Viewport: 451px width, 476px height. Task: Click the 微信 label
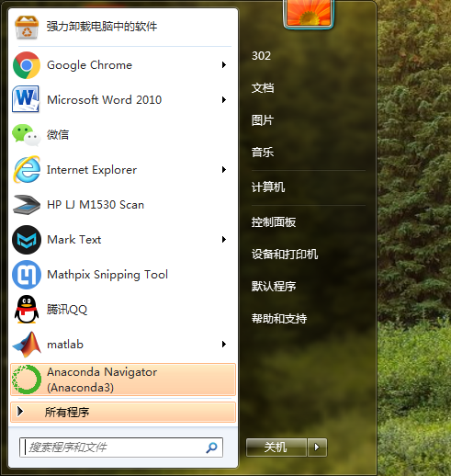(58, 135)
